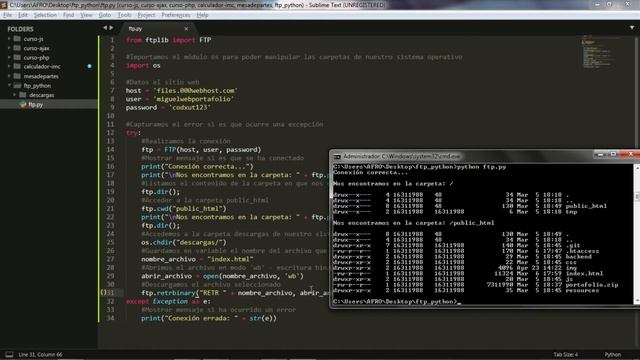Expand the curso-js folder arrow
640x360 pixels.
click(x=9, y=39)
